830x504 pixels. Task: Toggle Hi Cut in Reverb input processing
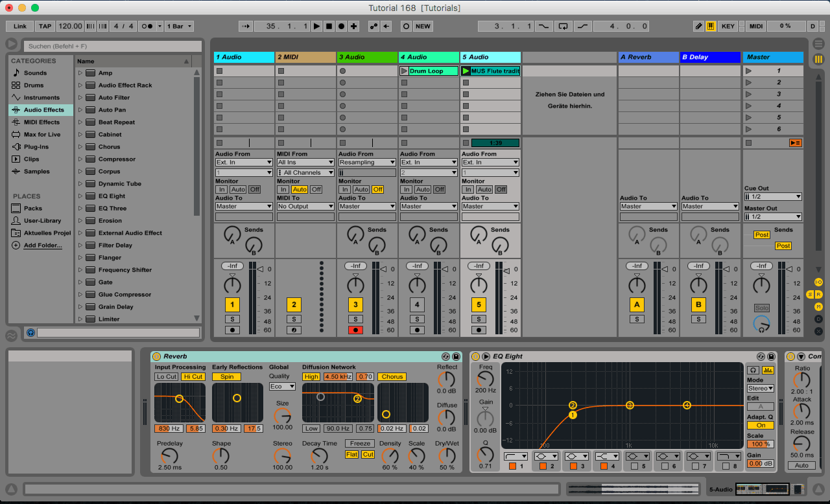pos(193,376)
